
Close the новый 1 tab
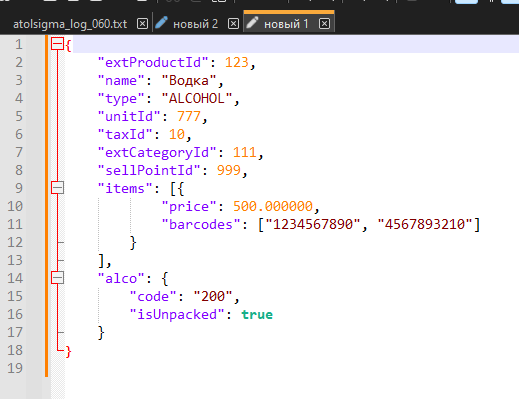(324, 24)
